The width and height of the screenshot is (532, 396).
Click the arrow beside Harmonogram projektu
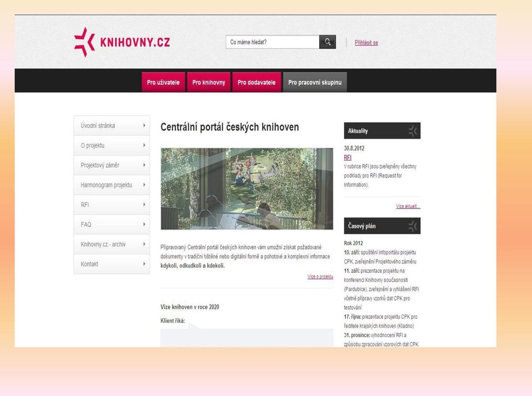click(144, 185)
